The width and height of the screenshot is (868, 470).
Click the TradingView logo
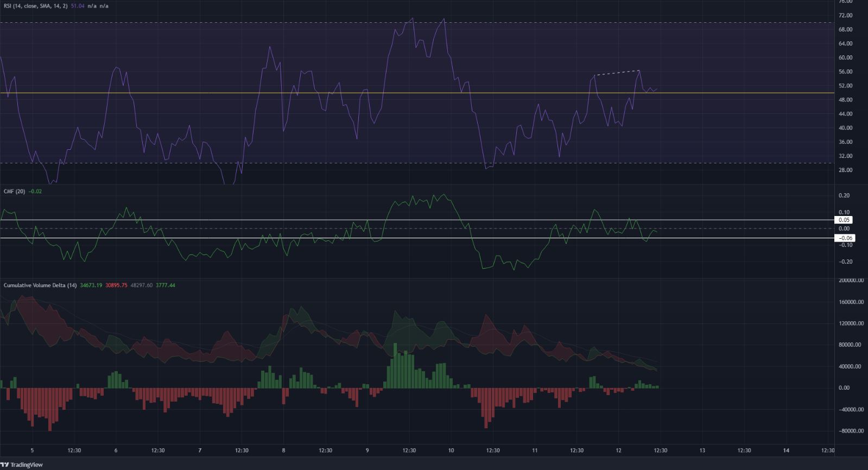(x=22, y=465)
